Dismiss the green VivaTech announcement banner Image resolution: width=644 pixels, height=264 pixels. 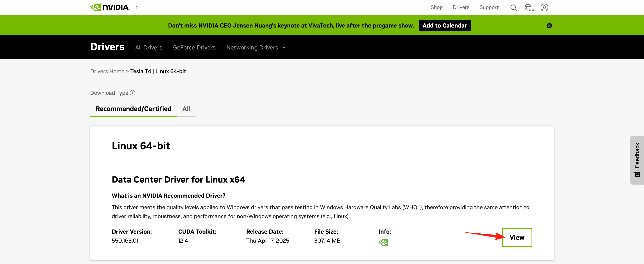pyautogui.click(x=549, y=26)
